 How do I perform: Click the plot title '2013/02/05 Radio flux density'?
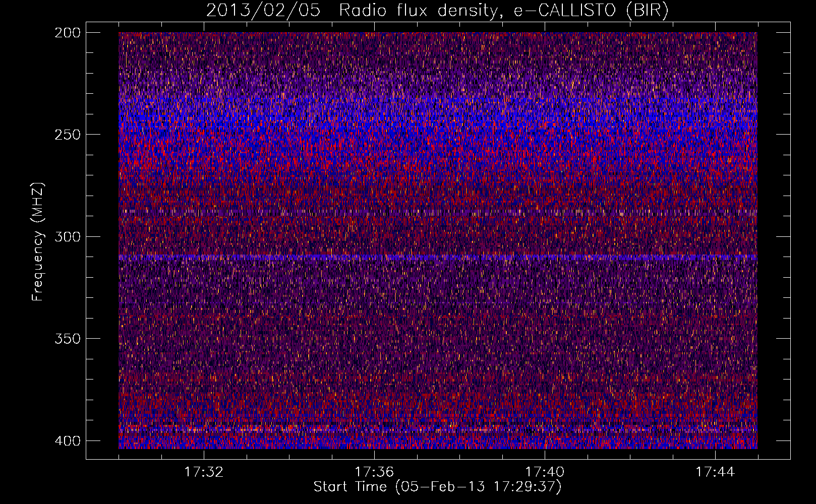coord(437,10)
